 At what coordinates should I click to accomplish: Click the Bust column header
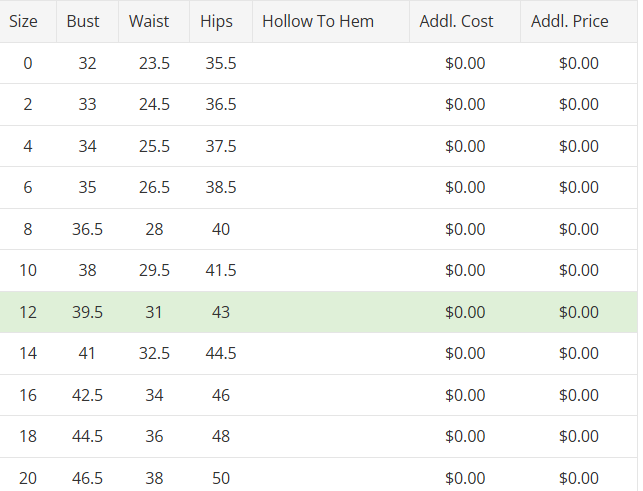coord(83,21)
